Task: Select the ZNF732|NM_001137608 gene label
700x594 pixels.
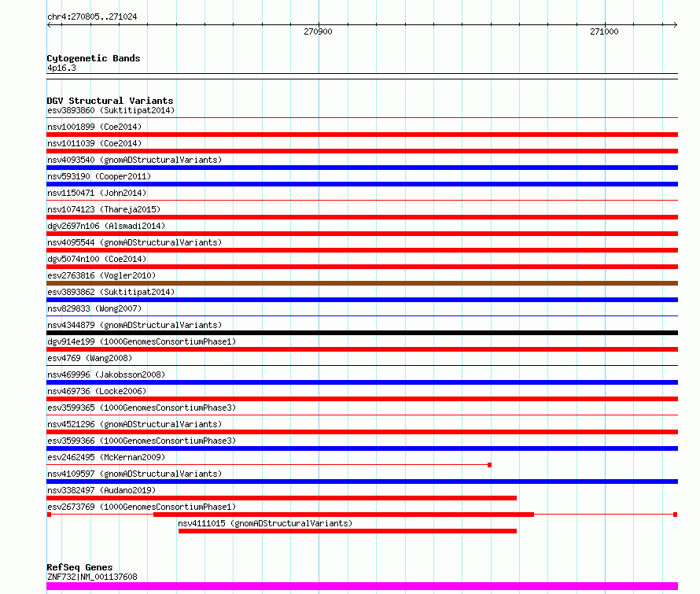Action: tap(92, 577)
